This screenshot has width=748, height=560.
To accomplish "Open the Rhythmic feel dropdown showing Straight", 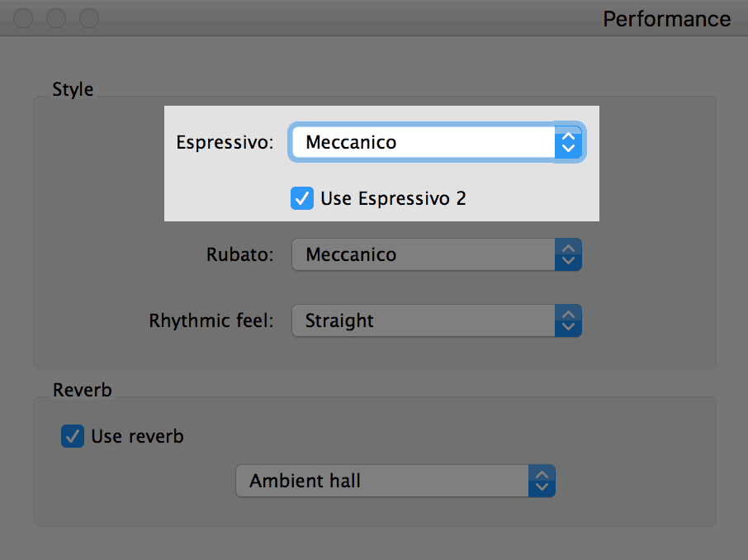I will [x=437, y=320].
